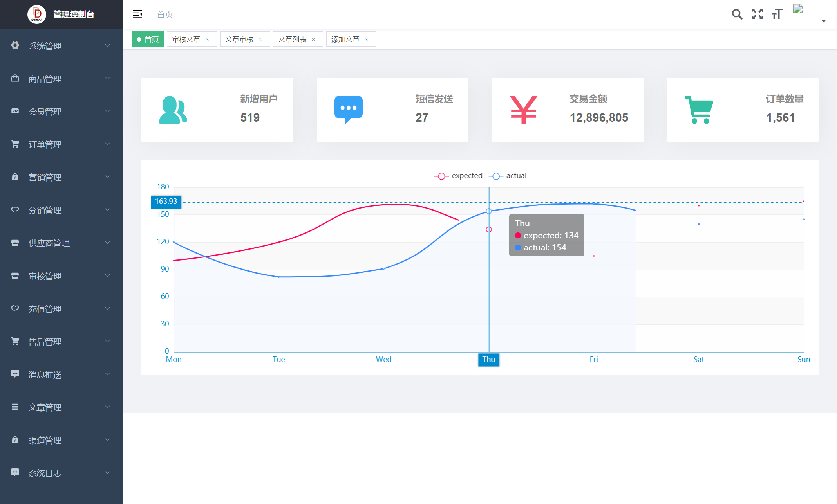
Task: Switch to the 文章列表 tab
Action: [292, 40]
